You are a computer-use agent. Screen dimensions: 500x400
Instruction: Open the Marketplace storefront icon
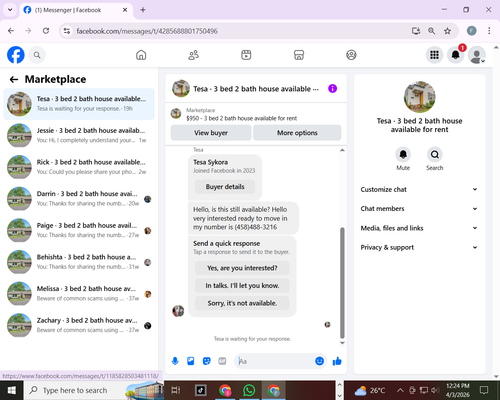tap(299, 55)
